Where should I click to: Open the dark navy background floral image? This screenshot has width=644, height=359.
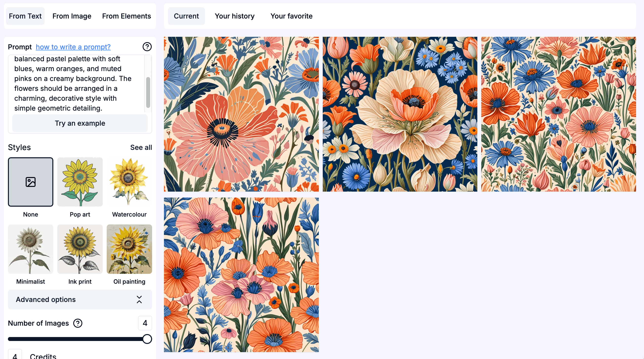click(400, 114)
